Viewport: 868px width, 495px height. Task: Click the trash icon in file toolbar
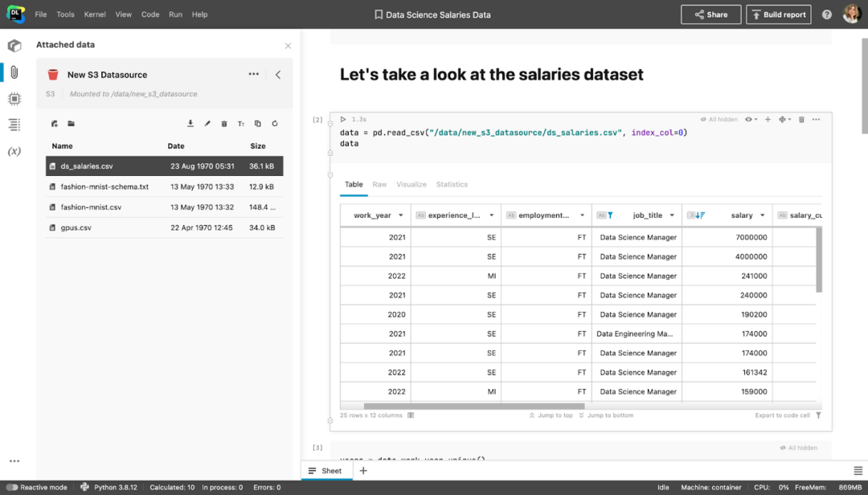coord(224,124)
